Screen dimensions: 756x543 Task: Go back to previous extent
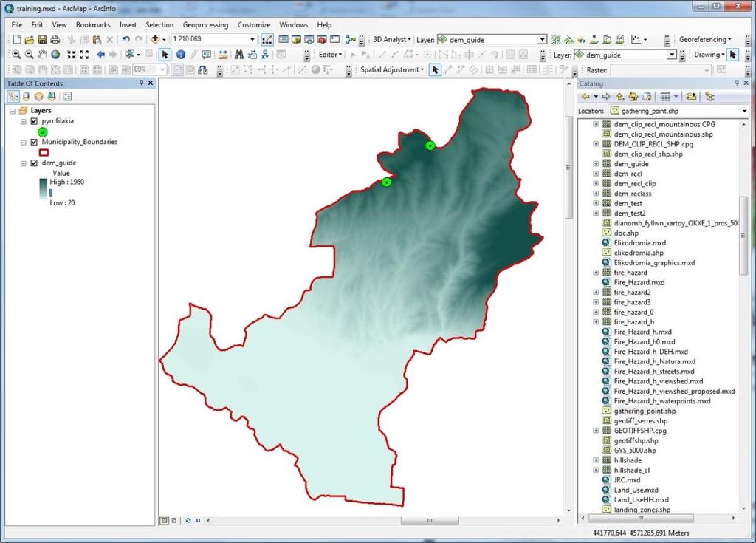click(100, 55)
